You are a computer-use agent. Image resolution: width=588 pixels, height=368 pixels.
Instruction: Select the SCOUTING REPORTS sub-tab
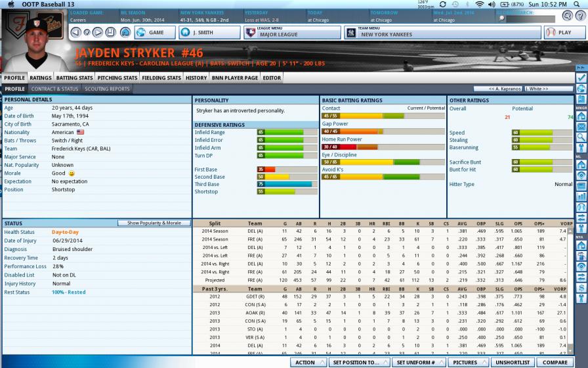[107, 89]
